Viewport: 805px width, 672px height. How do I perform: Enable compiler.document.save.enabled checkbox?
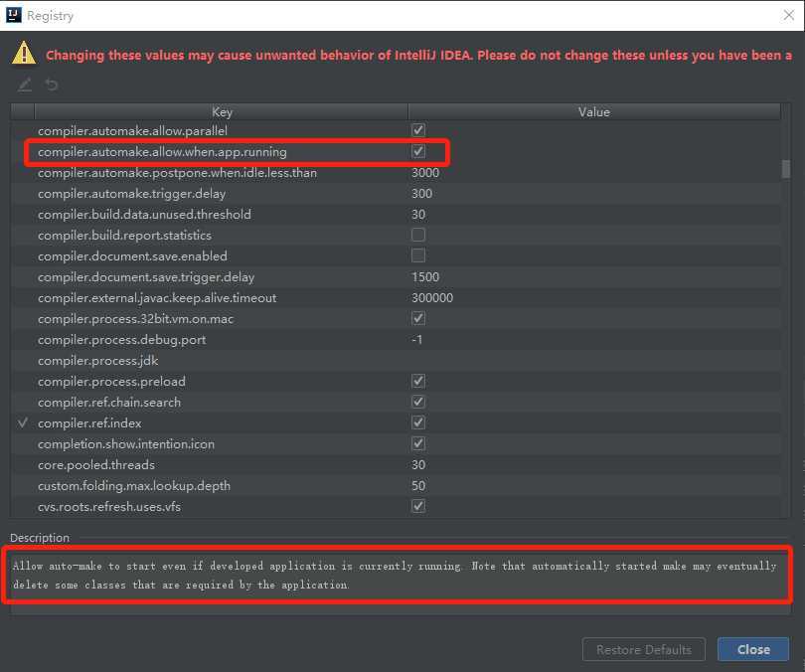pyautogui.click(x=417, y=255)
